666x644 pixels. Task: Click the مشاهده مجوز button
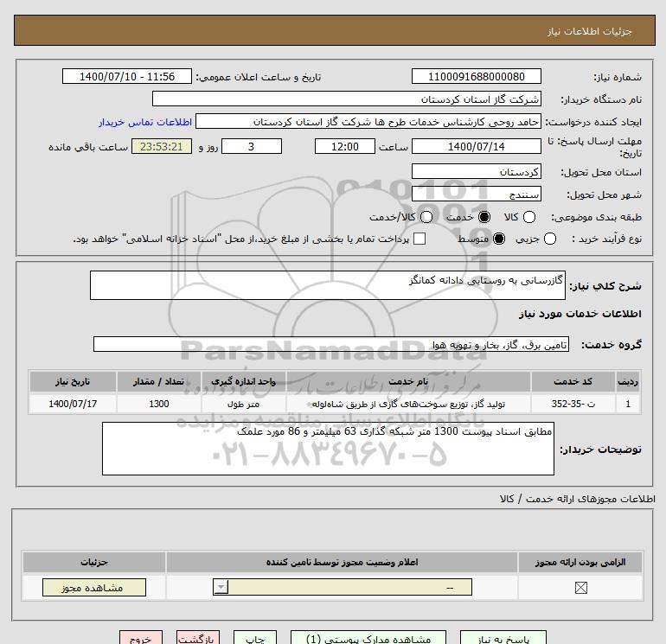pos(94,588)
